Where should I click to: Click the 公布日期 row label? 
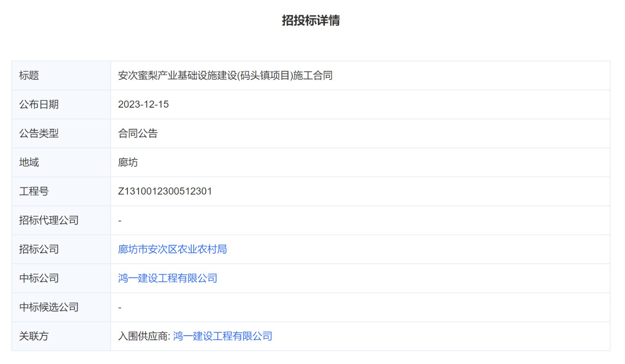(39, 105)
